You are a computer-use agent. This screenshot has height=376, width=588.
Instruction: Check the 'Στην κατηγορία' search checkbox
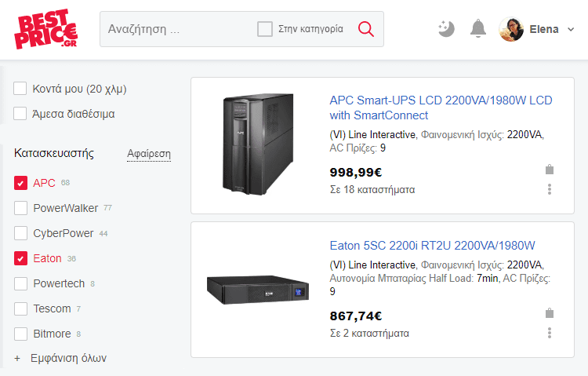265,29
